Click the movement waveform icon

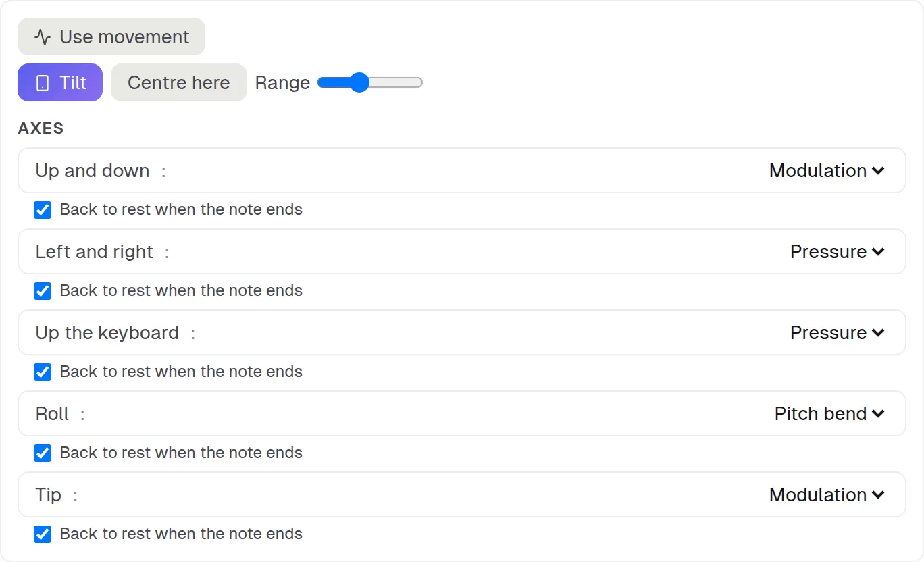click(43, 37)
